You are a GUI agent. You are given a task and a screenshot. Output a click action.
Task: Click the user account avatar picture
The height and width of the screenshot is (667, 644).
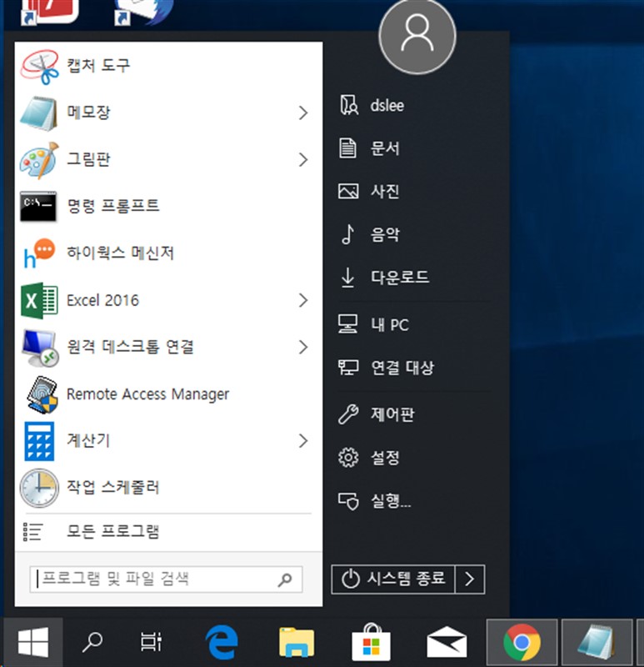point(417,35)
